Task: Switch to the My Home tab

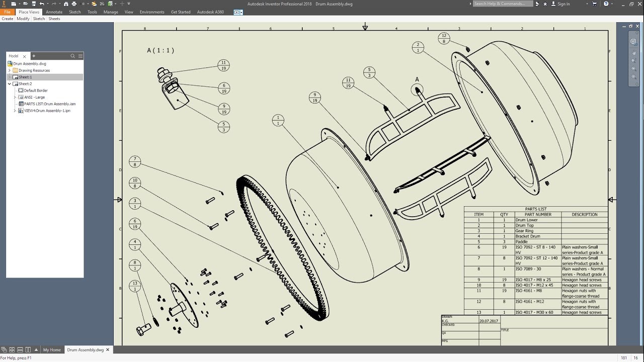Action: 52,349
